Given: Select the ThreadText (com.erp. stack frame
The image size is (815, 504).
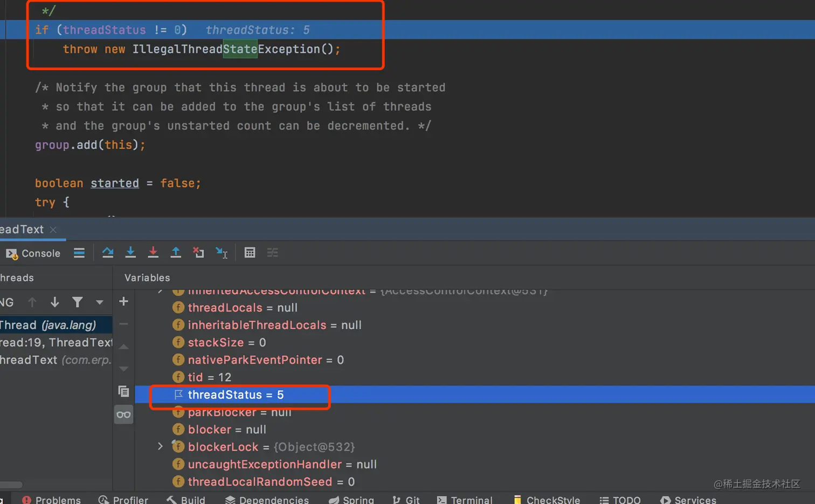Looking at the screenshot, I should pyautogui.click(x=56, y=360).
